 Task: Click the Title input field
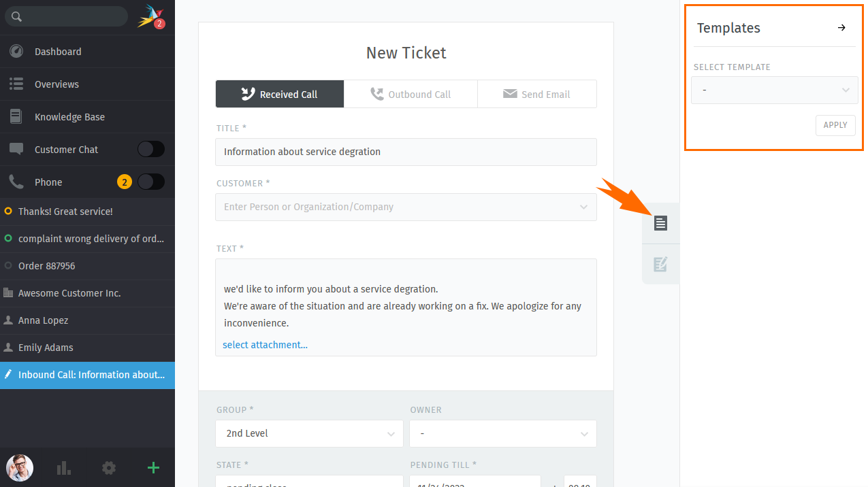pos(406,152)
